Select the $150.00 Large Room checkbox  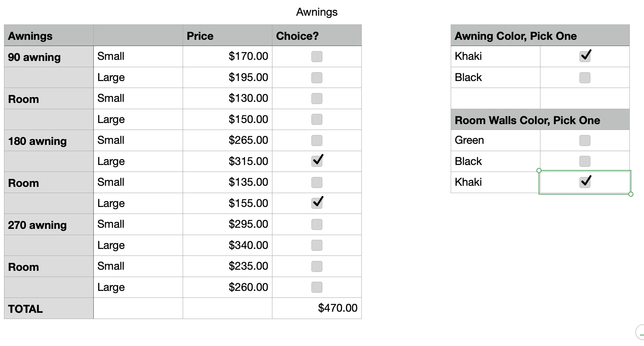(x=317, y=119)
